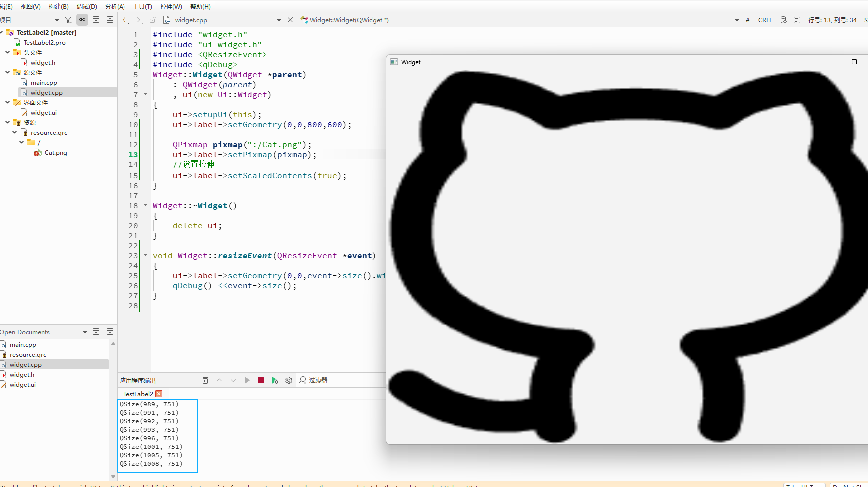The height and width of the screenshot is (487, 868).
Task: Close the widget.cpp editor document
Action: pos(290,20)
